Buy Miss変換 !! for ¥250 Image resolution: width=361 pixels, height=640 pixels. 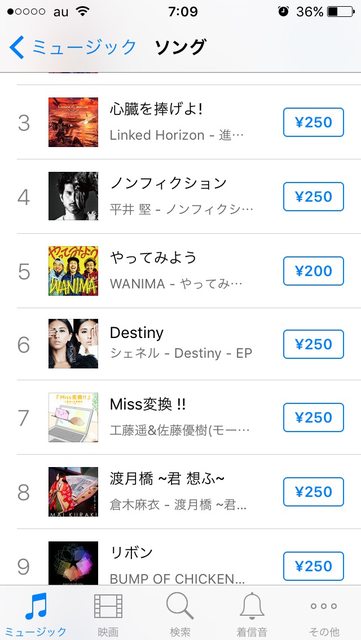(x=314, y=418)
